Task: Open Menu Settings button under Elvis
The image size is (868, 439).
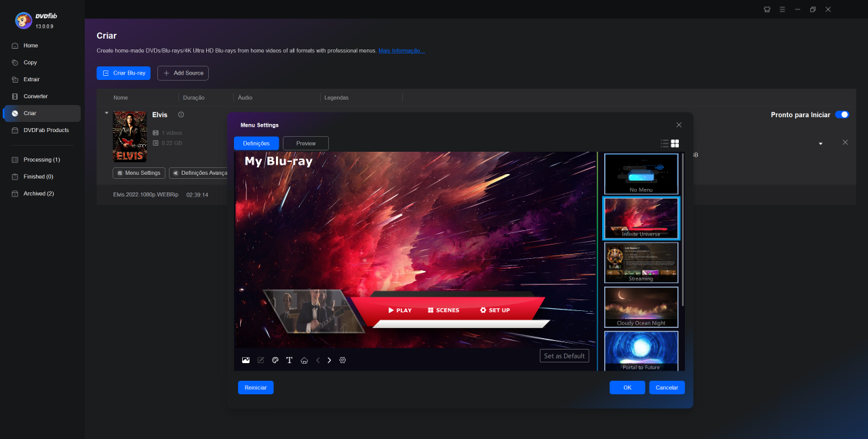Action: (x=138, y=173)
